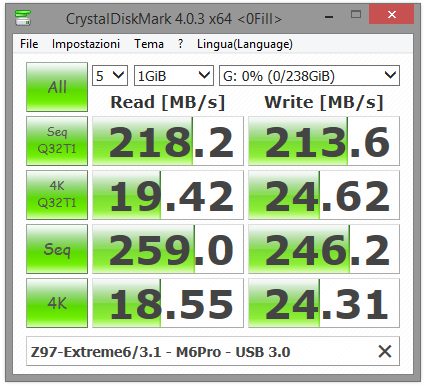
Task: Click the Seq write result 246.2
Action: point(324,249)
